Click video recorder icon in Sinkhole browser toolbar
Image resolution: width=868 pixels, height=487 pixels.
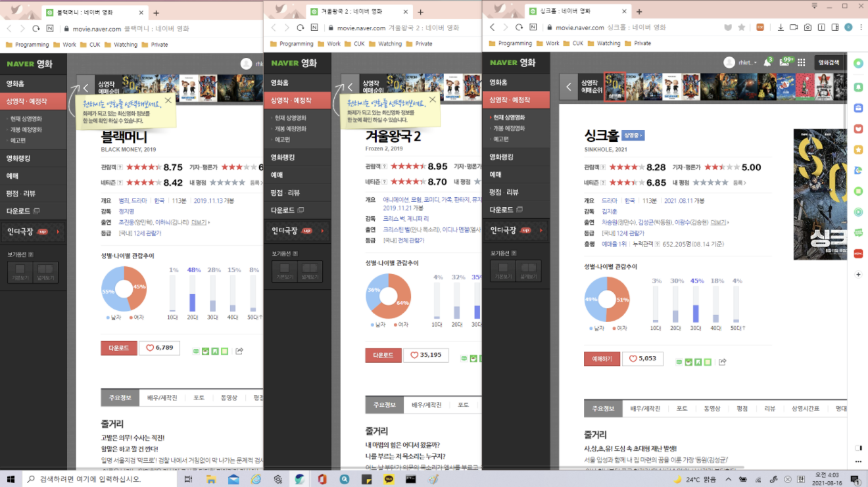[x=794, y=28]
